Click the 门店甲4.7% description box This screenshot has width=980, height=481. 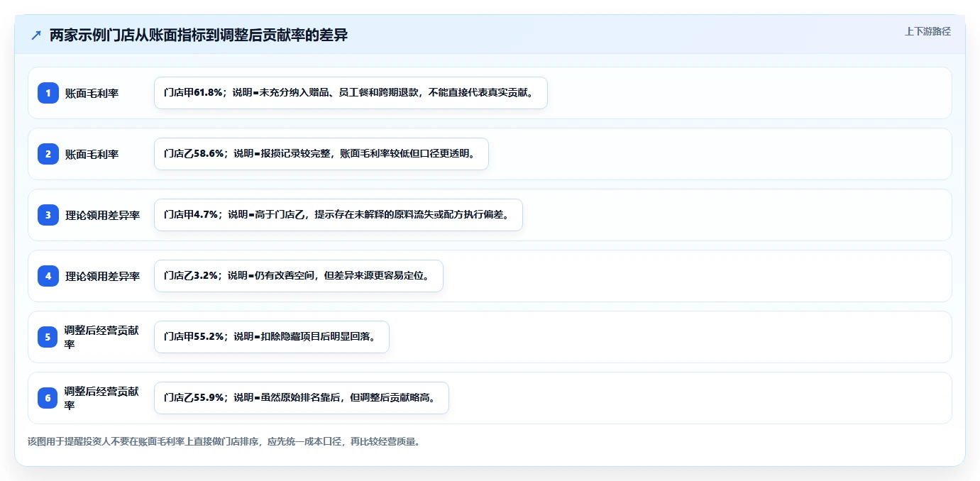click(338, 215)
